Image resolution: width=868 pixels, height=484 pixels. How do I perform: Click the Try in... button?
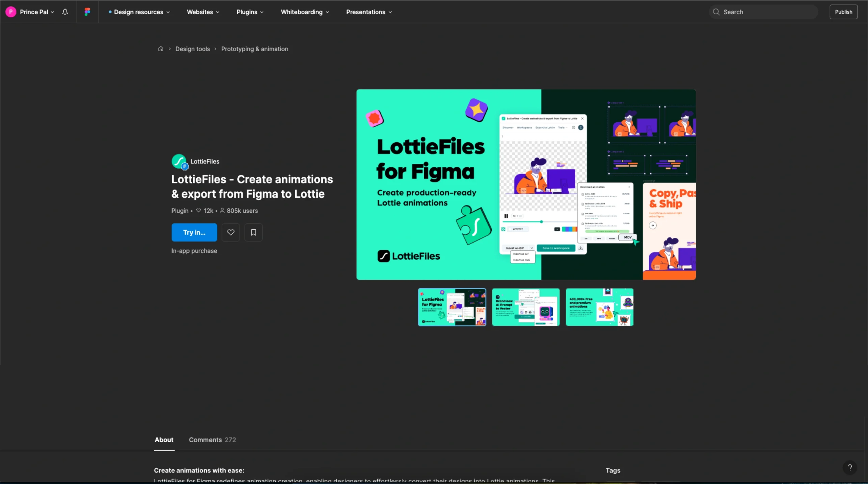tap(194, 232)
